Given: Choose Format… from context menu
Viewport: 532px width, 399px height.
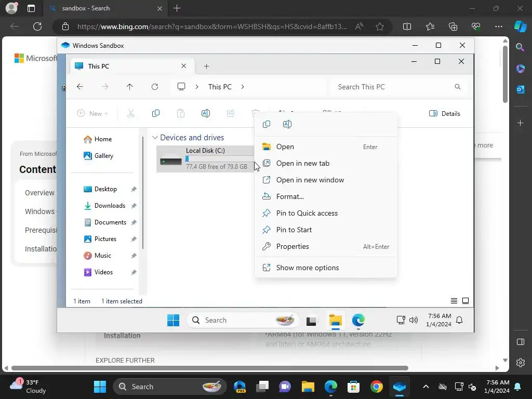Looking at the screenshot, I should pos(326,197).
